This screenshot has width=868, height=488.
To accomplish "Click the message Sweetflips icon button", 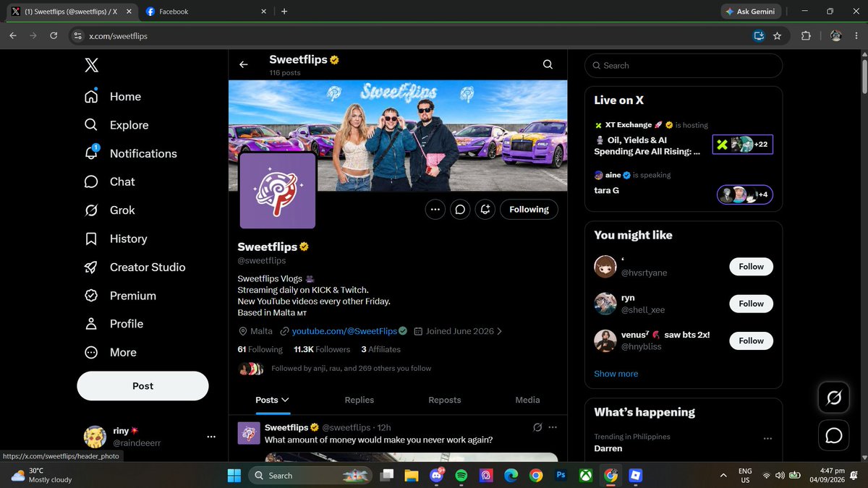I will point(459,210).
